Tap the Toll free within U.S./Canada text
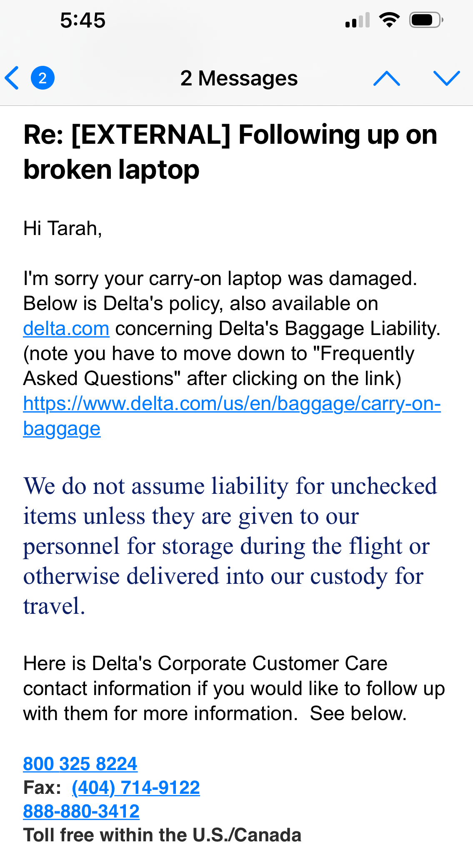Screen dimensions: 473x868 [162, 835]
